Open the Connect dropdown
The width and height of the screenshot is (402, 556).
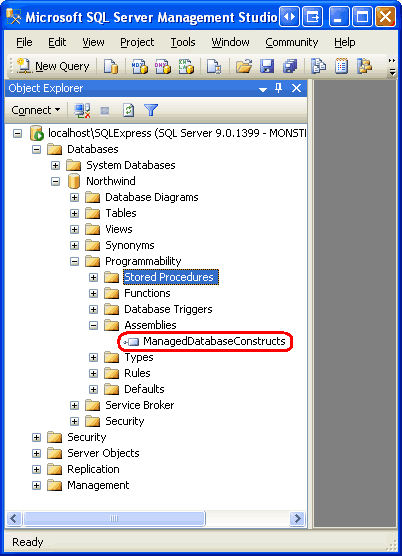click(35, 110)
